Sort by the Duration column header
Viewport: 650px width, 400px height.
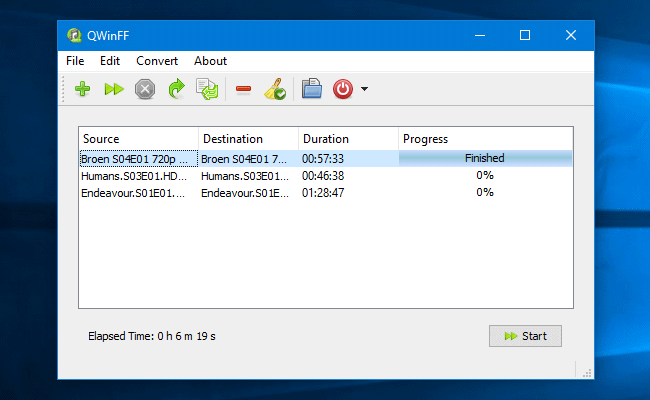coord(348,139)
